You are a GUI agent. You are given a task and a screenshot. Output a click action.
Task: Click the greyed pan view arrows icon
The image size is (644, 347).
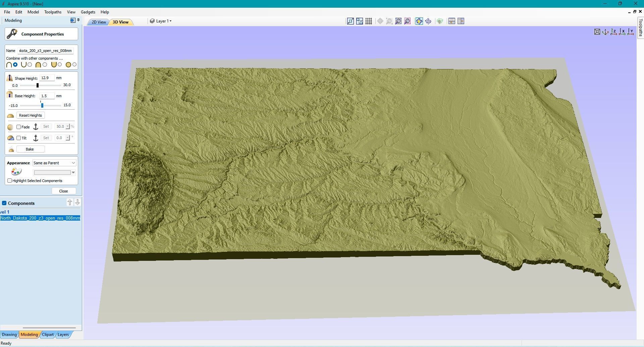coord(380,21)
